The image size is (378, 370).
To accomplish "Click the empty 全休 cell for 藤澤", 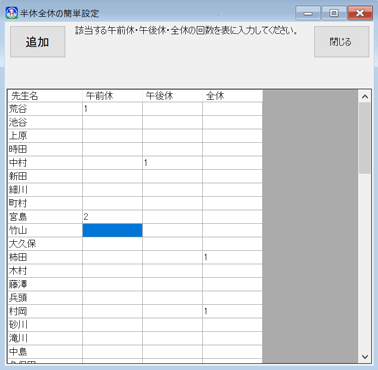I will click(x=232, y=285).
